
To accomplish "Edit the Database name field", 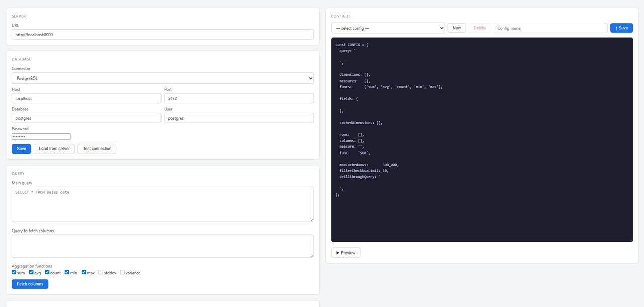I will coord(87,118).
